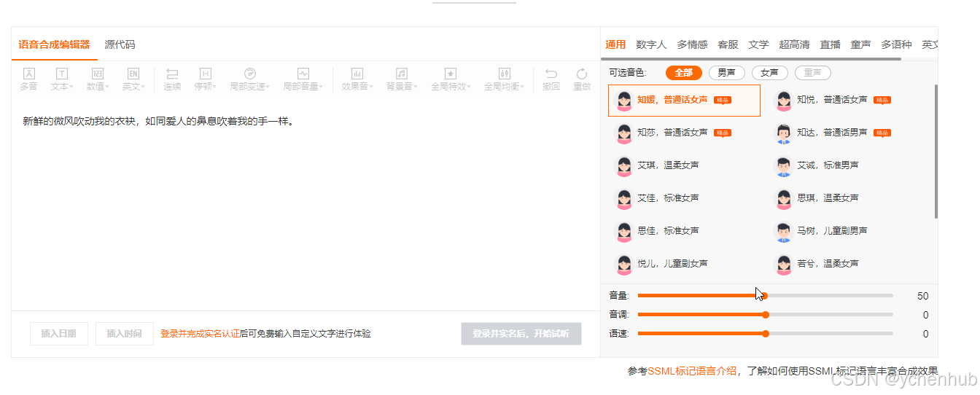Screen dimensions: 980x395
Task: Click the voice list vertical scrollbar
Action: point(936,152)
